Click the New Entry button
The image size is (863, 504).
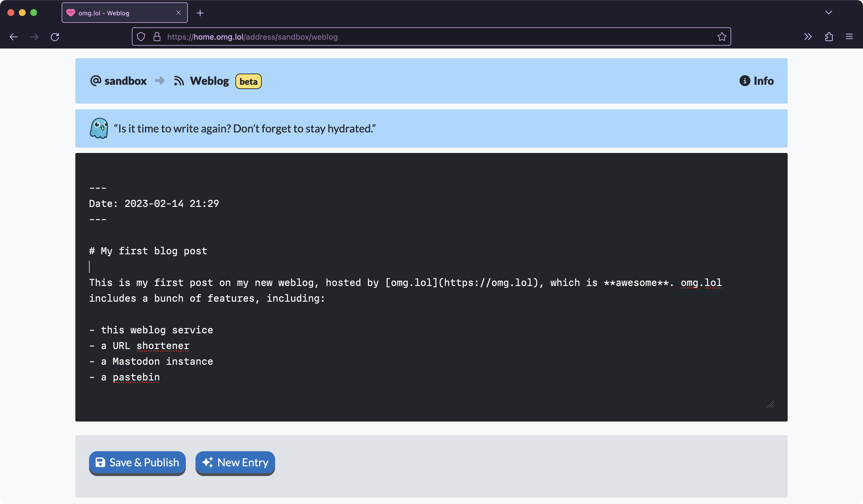coord(235,462)
